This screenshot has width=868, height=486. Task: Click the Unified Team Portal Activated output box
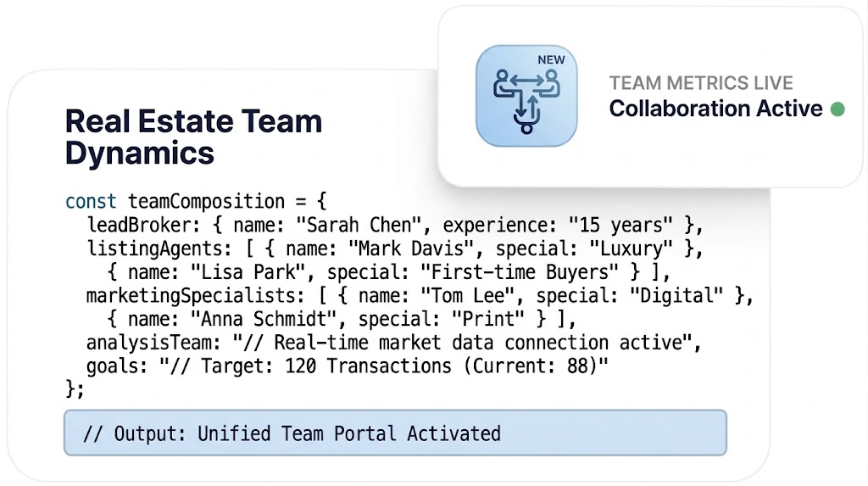[395, 433]
